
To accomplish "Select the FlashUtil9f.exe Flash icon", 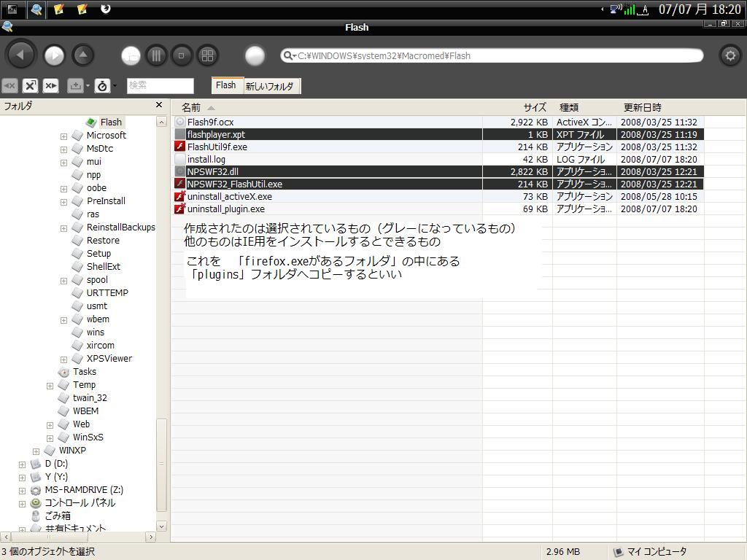I will coord(179,147).
